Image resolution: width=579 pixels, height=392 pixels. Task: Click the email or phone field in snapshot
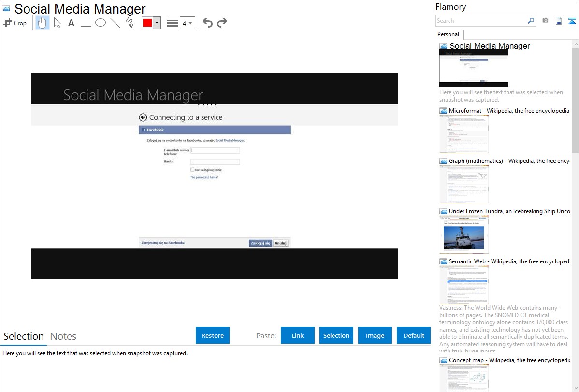[x=215, y=150]
